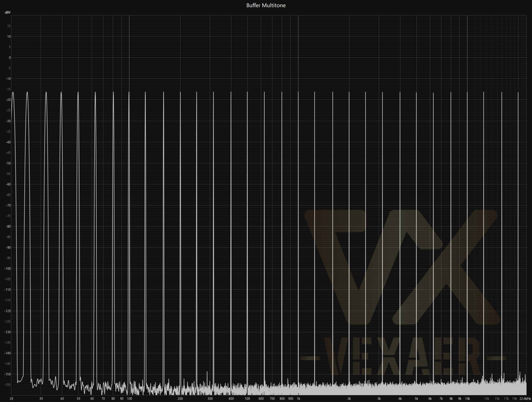
Task: Click the "30" tick on the frequency axis
Action: click(41, 399)
